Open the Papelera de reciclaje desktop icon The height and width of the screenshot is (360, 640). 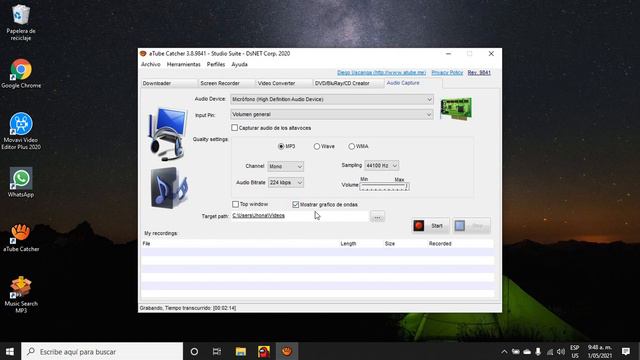coord(20,22)
